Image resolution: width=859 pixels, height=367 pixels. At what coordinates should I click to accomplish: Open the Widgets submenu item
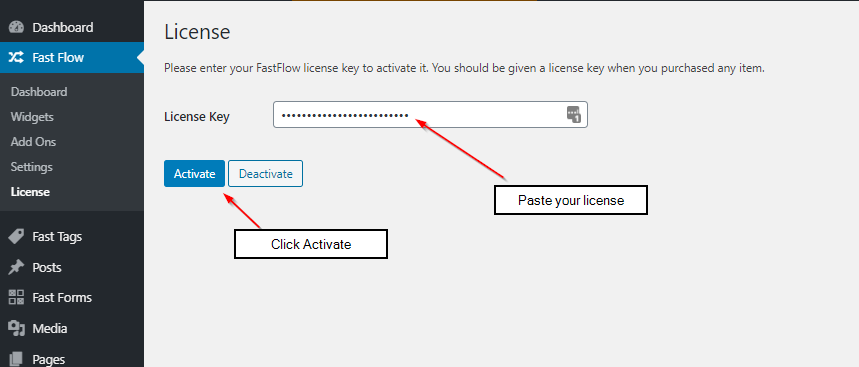32,117
